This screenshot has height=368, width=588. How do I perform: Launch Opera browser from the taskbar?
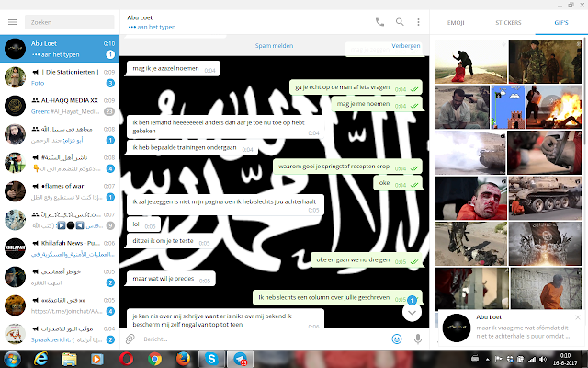(126, 359)
